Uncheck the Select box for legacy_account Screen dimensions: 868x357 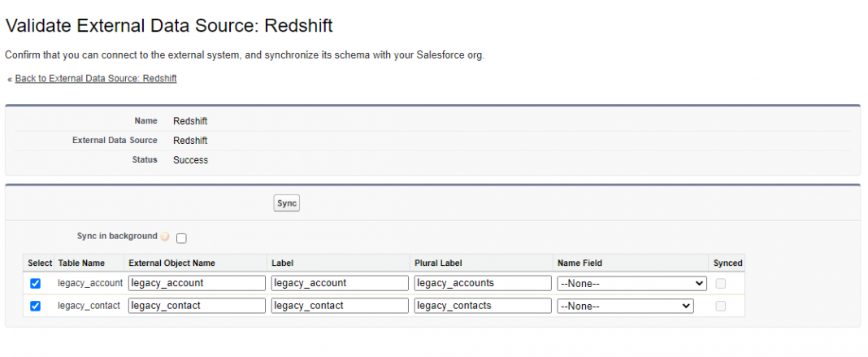35,284
